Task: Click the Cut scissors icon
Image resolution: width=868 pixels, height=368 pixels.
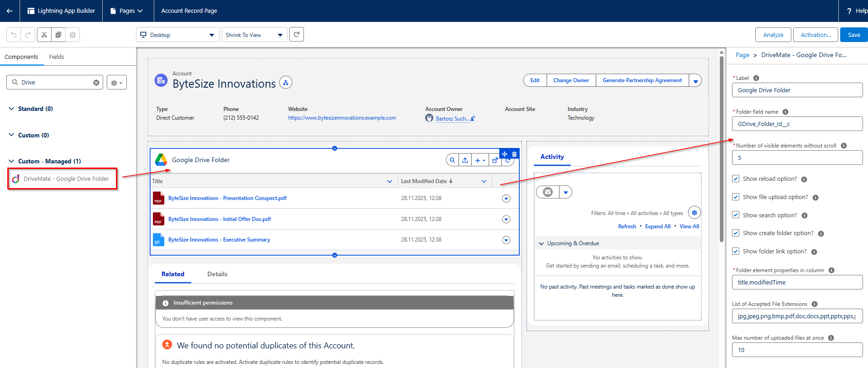Action: [44, 35]
